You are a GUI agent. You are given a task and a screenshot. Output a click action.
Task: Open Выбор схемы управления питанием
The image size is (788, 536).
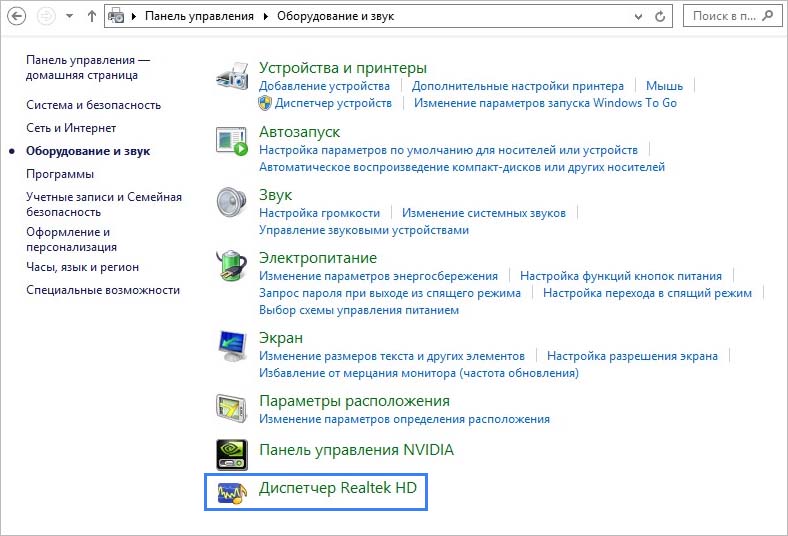coord(359,310)
